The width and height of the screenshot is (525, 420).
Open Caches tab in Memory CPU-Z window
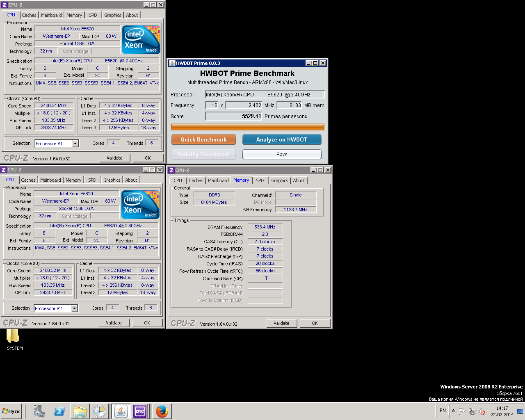click(196, 180)
